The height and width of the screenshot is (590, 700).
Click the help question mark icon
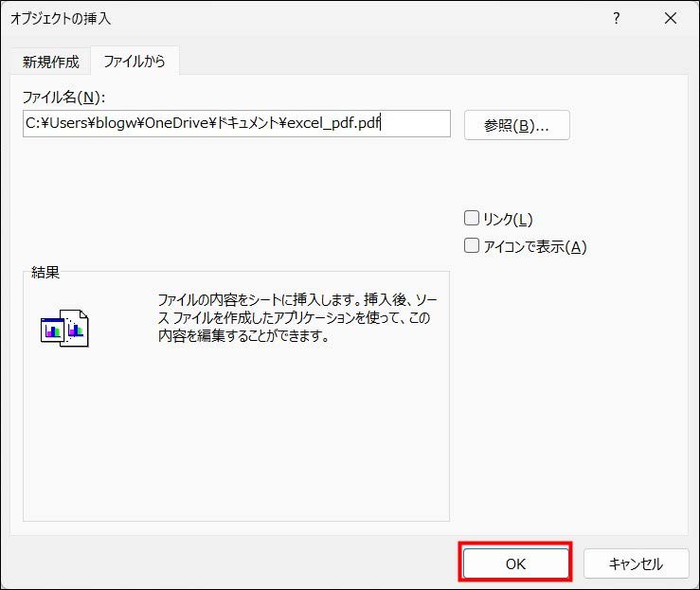pos(617,18)
